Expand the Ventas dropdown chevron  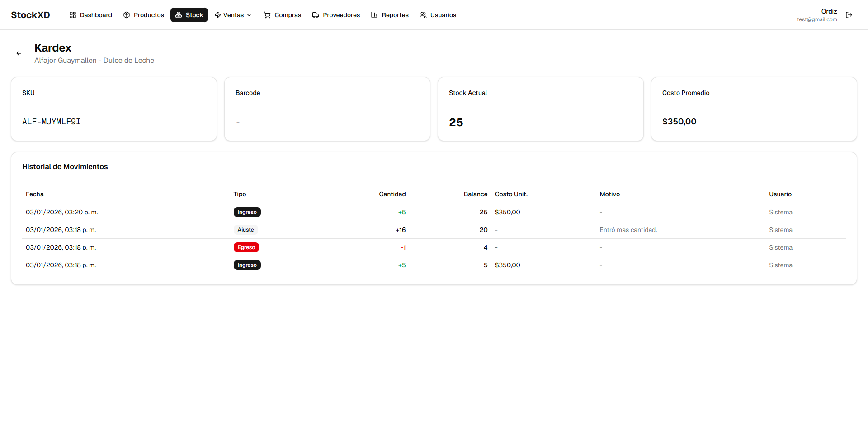(249, 15)
